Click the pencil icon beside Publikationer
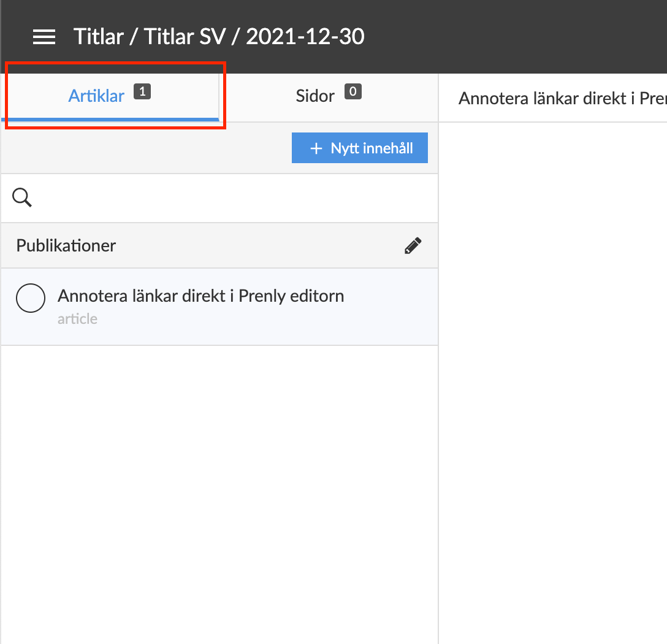Viewport: 667px width, 644px height. click(x=413, y=246)
